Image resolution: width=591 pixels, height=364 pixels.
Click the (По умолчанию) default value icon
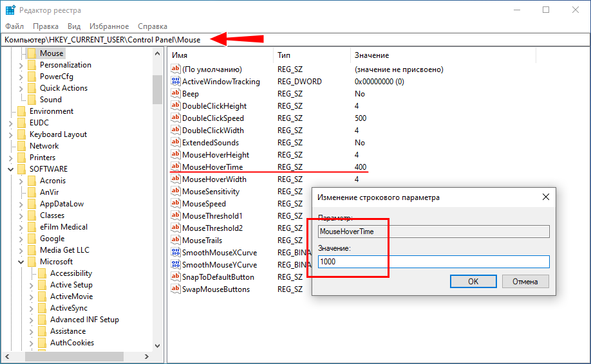tap(175, 69)
